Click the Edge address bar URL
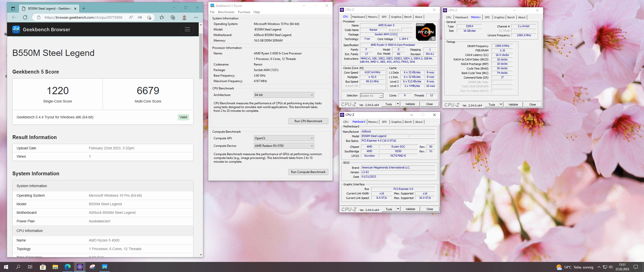Viewport: 644px width, 272px height. pos(83,17)
